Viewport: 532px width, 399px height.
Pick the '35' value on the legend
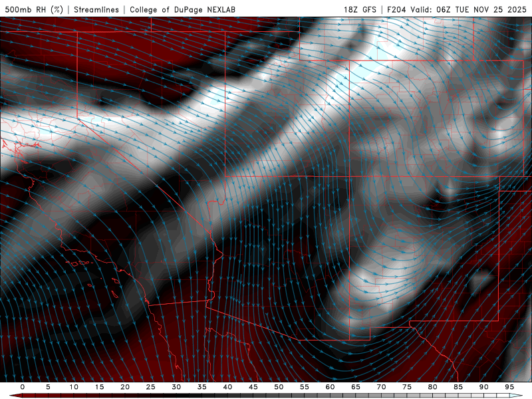tap(202, 387)
